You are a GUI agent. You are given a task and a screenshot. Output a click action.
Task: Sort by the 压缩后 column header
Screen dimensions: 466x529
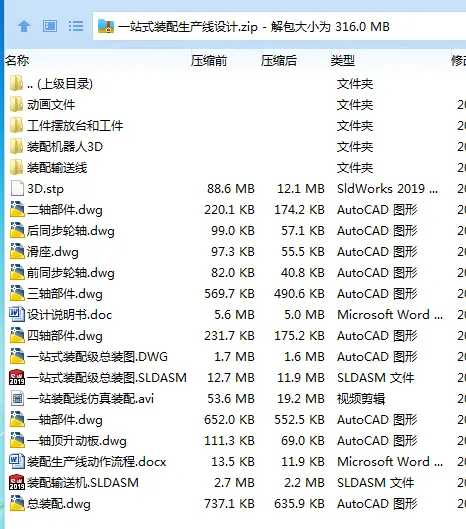[279, 61]
